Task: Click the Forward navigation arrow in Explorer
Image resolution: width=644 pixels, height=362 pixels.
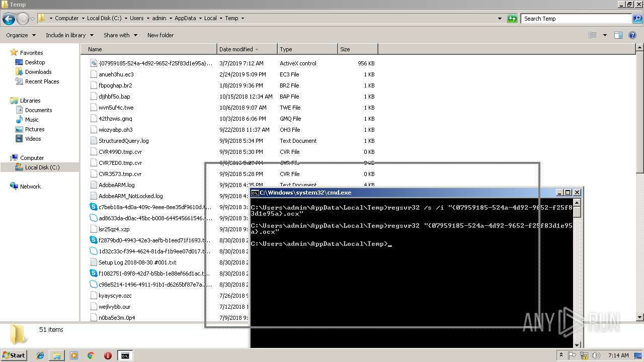Action: click(23, 19)
